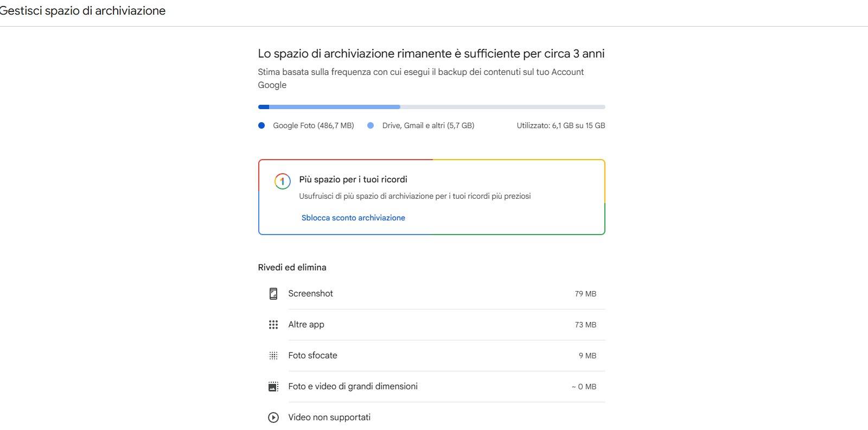Click the Foto sfocate blur icon
This screenshot has width=868, height=430.
(x=273, y=355)
